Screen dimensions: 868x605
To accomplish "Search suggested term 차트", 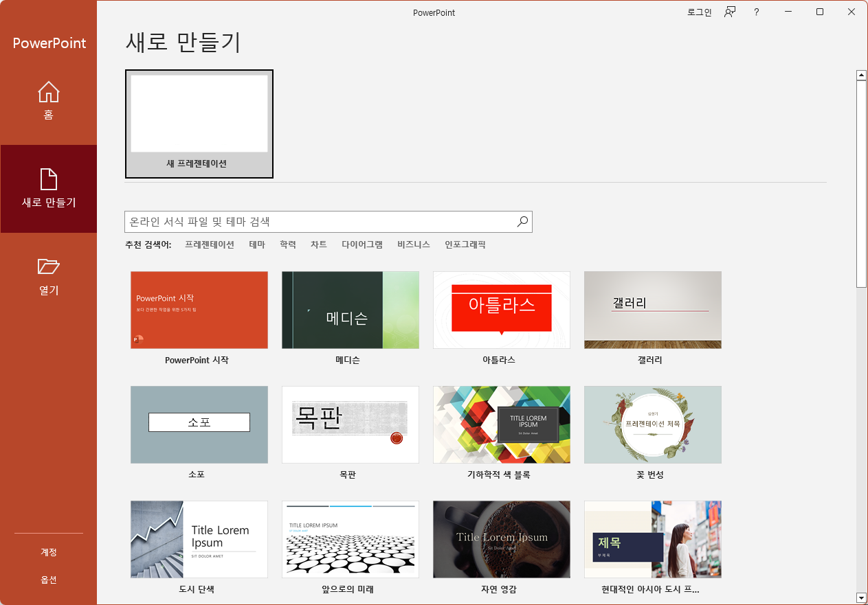I will pyautogui.click(x=319, y=244).
